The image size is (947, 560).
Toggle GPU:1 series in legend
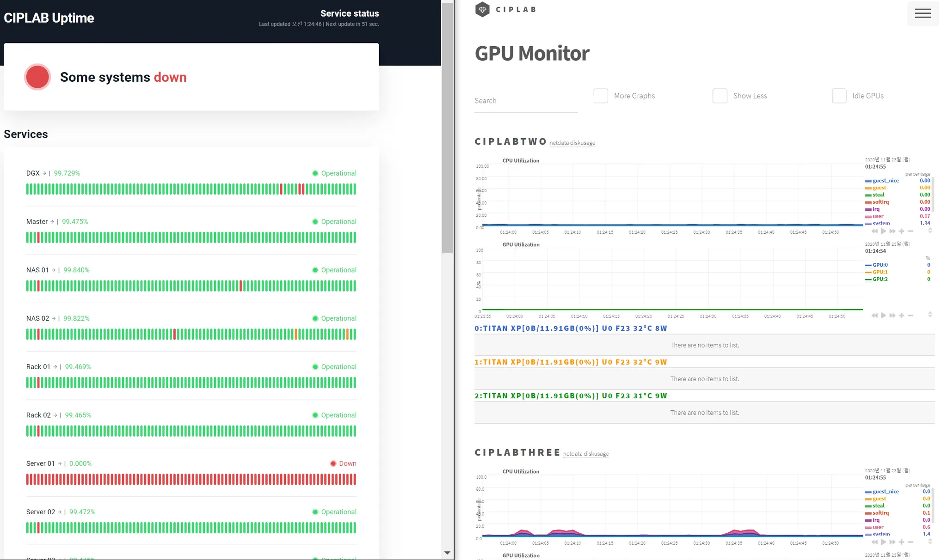[879, 272]
